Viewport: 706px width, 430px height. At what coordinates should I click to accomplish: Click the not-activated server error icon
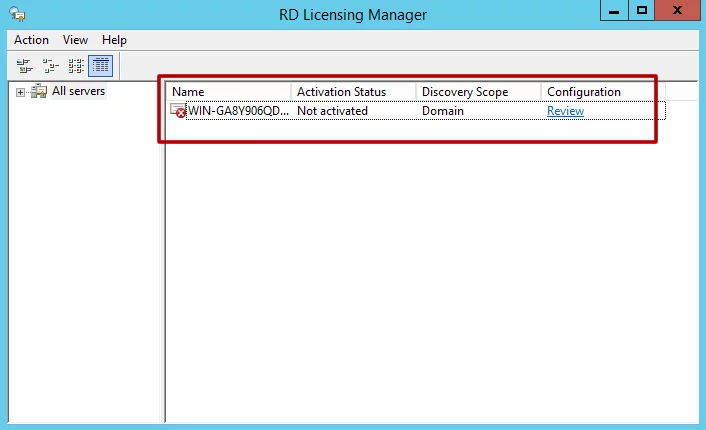click(x=178, y=111)
